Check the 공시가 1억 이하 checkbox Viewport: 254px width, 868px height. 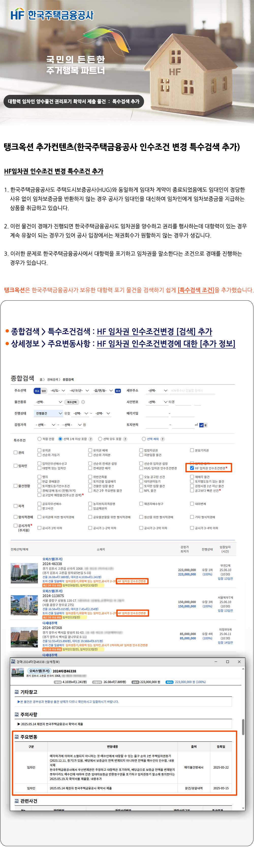coord(39,528)
